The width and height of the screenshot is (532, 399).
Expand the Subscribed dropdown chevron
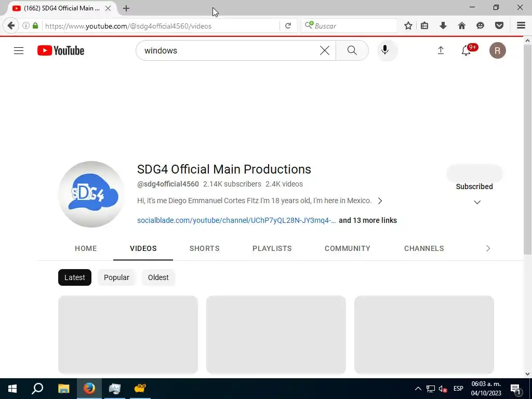pyautogui.click(x=477, y=202)
